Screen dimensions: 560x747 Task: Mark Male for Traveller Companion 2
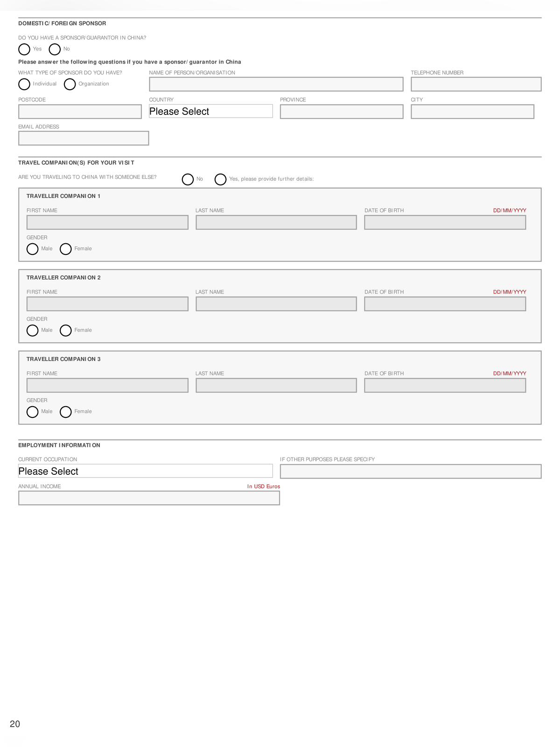click(x=32, y=331)
